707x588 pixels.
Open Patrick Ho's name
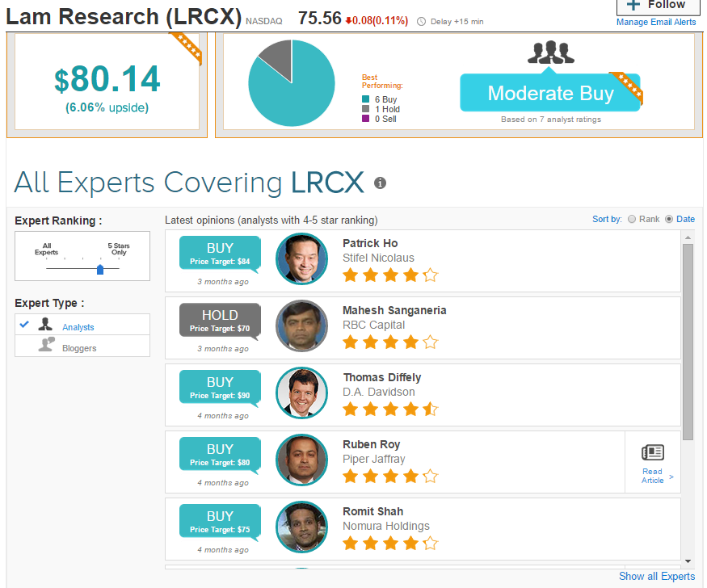point(370,243)
